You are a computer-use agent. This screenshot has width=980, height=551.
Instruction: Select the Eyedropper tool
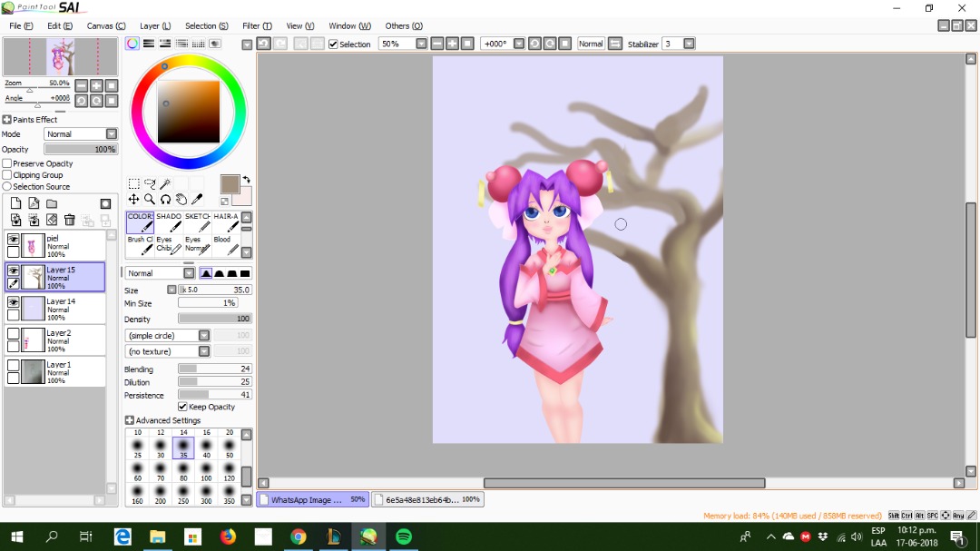coord(197,199)
